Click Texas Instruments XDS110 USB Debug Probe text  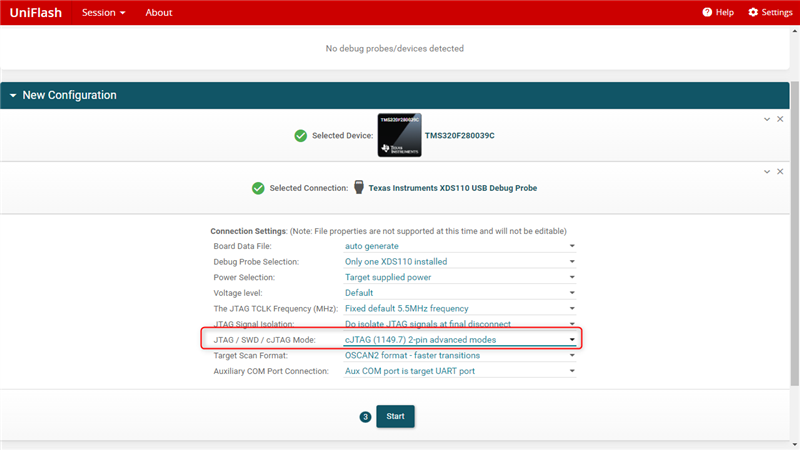[453, 188]
